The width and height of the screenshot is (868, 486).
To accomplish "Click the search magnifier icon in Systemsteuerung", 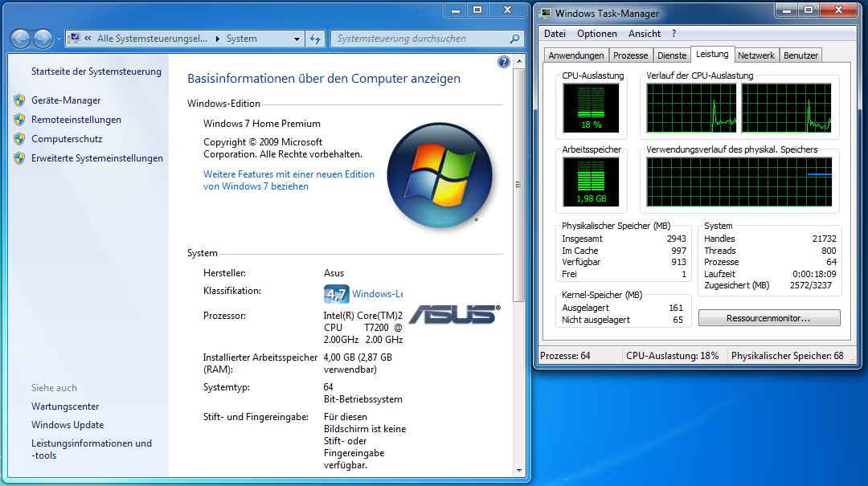I will tap(514, 39).
